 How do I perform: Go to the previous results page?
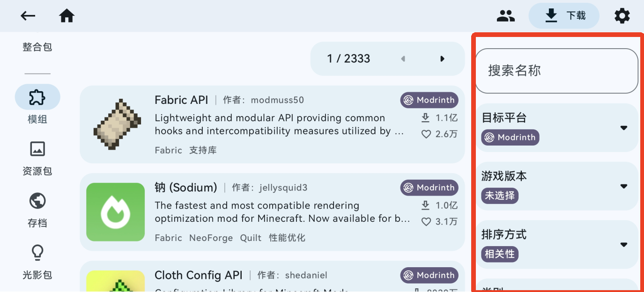[403, 58]
